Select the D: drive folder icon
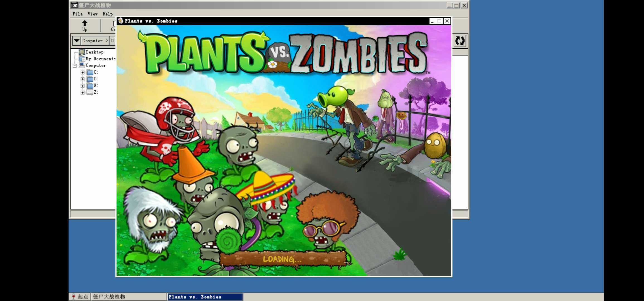This screenshot has width=644, height=301. [90, 79]
